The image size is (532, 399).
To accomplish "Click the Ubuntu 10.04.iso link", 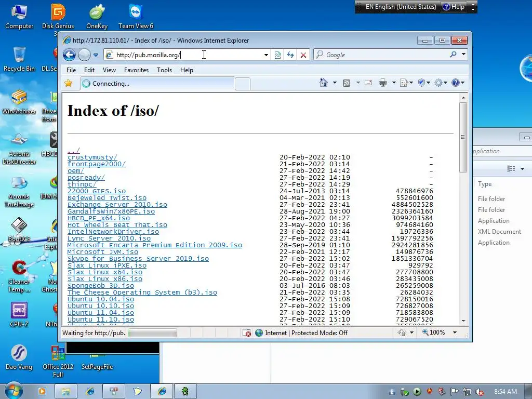I will (101, 299).
